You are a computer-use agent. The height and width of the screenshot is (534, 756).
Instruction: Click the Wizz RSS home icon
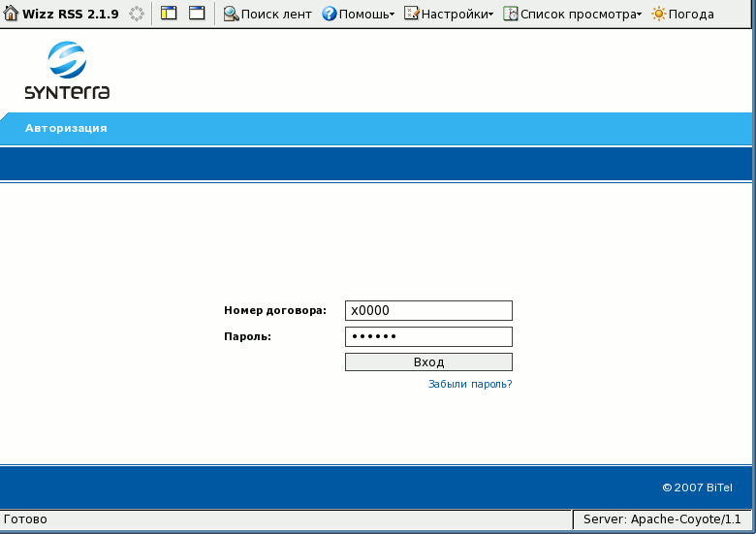coord(12,14)
